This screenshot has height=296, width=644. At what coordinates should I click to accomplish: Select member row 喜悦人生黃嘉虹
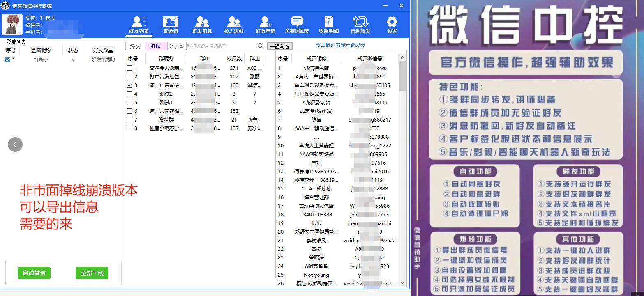(x=337, y=146)
